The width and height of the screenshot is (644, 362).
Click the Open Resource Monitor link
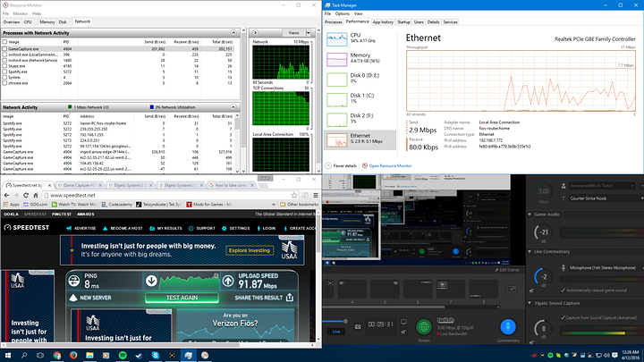(x=390, y=166)
